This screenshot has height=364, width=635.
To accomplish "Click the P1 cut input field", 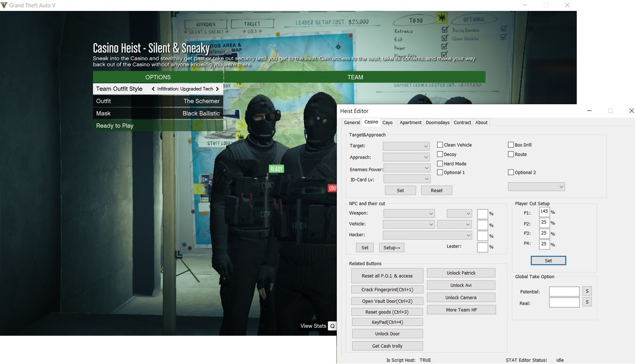I will (x=544, y=212).
